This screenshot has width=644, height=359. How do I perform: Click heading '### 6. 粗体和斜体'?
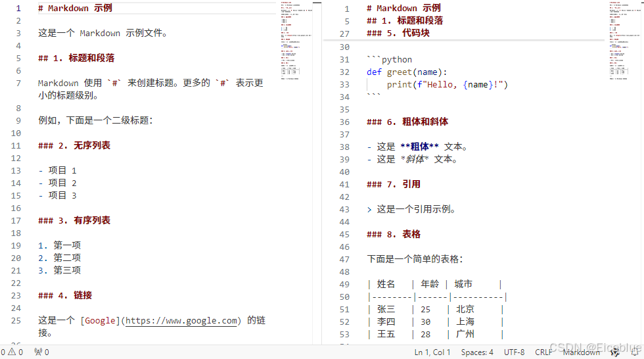(407, 122)
